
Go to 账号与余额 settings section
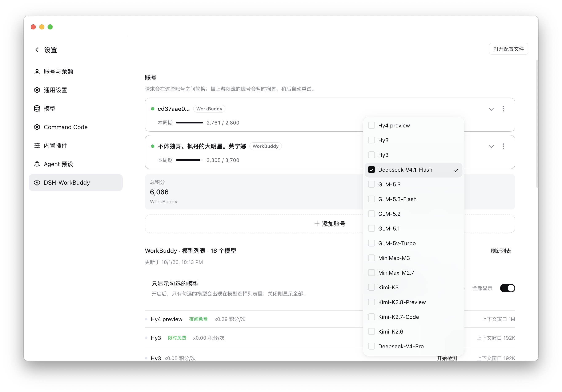point(76,72)
